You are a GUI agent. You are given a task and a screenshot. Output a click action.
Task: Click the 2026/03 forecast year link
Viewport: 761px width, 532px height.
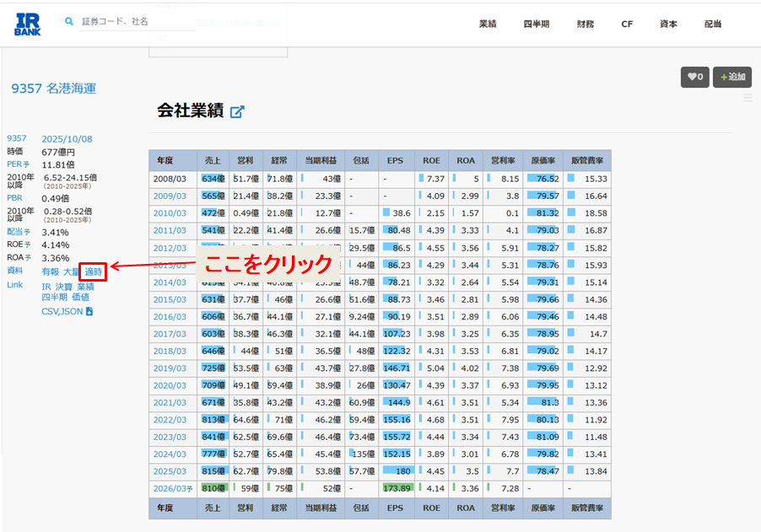pyautogui.click(x=170, y=488)
